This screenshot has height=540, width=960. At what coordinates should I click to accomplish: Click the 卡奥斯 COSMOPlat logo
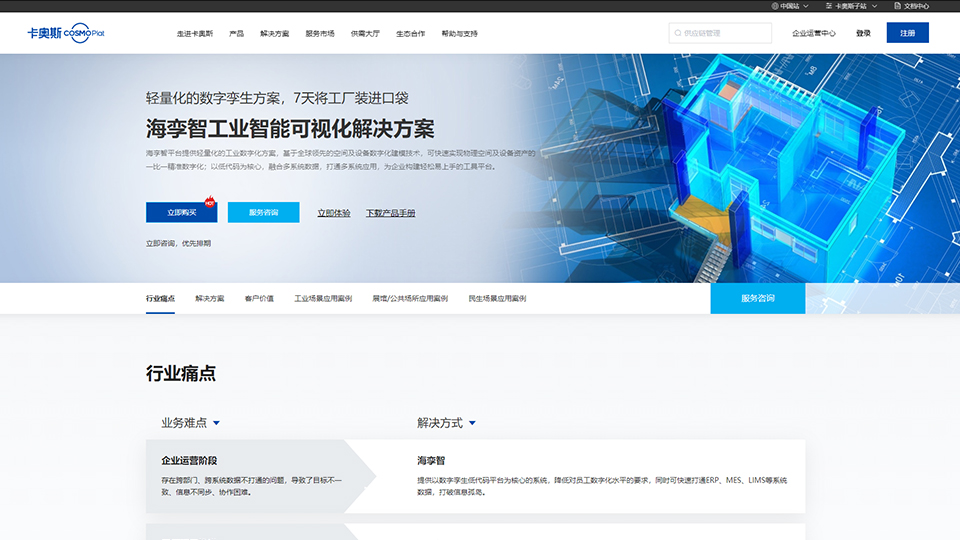tap(66, 33)
